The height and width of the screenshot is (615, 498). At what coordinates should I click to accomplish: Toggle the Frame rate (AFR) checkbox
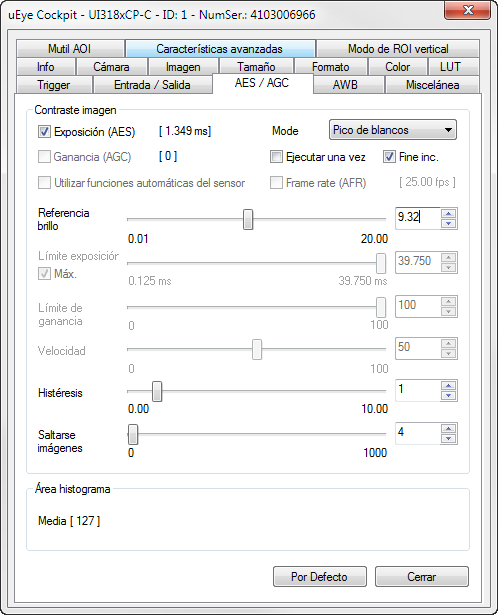[276, 183]
